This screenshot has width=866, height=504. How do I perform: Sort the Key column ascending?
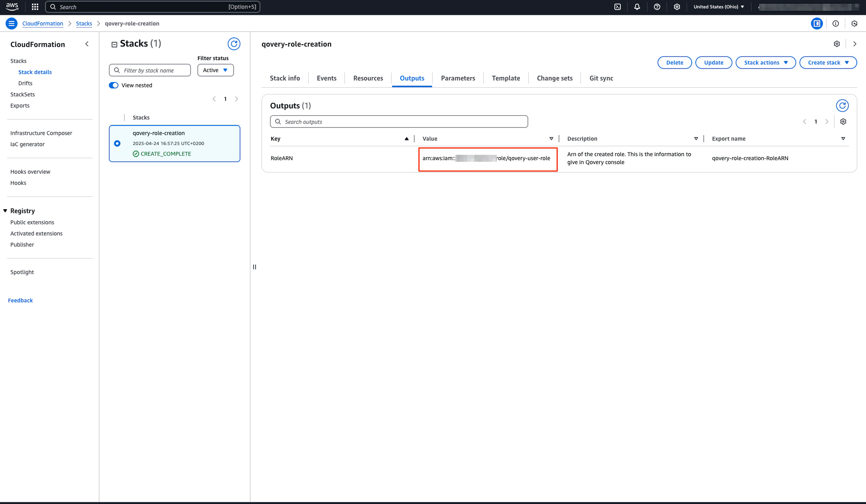tap(407, 139)
